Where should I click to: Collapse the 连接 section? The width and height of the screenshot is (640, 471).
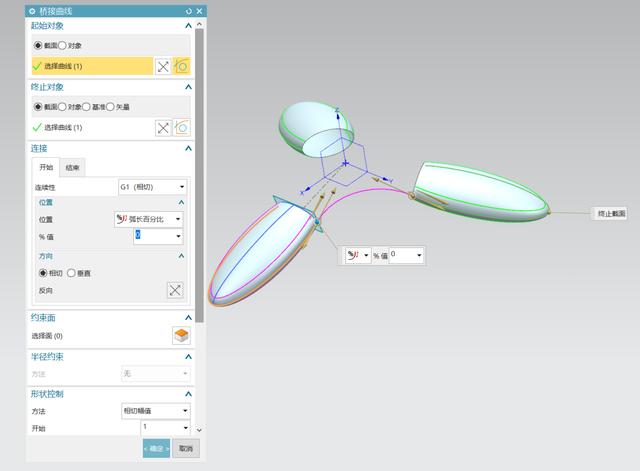tap(188, 148)
